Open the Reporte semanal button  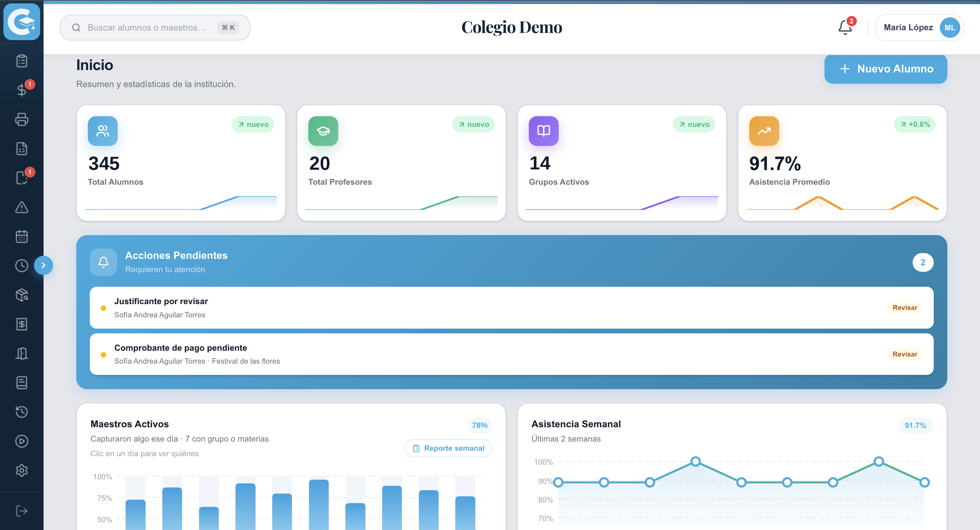point(448,448)
